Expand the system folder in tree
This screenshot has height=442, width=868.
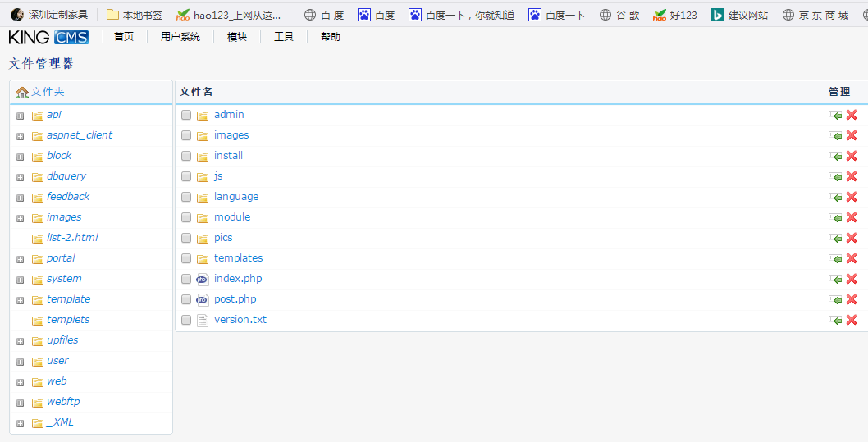pos(20,280)
